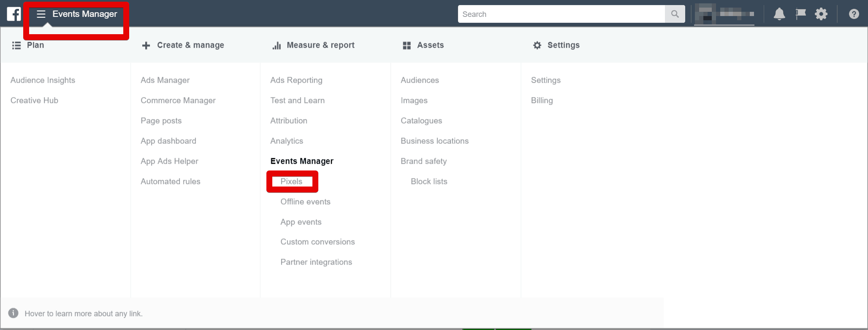Open the blurred account name dropdown

pyautogui.click(x=724, y=14)
